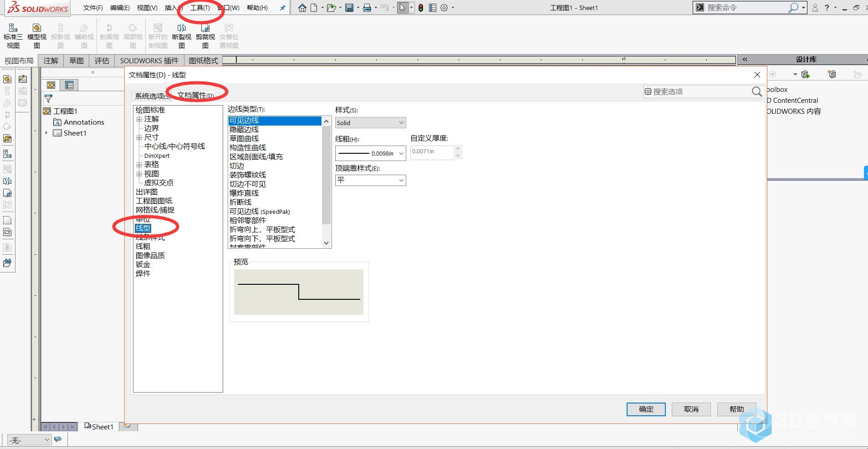Open the 编辑(E) menu
The width and height of the screenshot is (868, 449).
click(120, 8)
